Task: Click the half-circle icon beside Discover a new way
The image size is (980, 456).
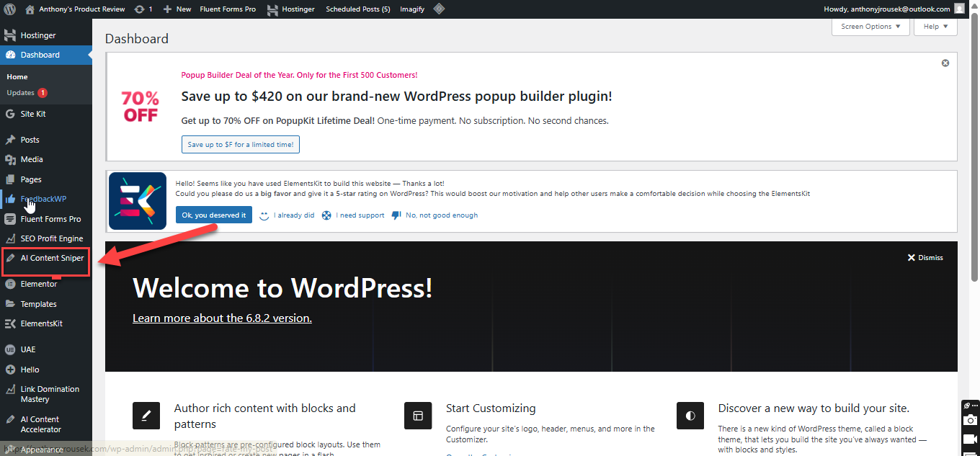Action: click(690, 416)
